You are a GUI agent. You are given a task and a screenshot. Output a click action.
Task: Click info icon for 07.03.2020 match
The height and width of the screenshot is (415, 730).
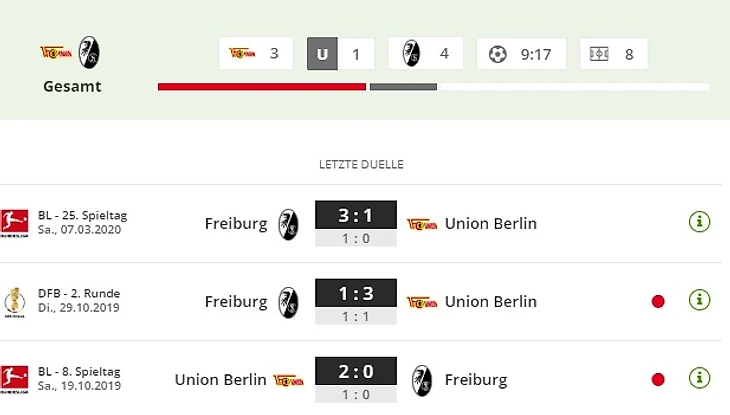(700, 222)
